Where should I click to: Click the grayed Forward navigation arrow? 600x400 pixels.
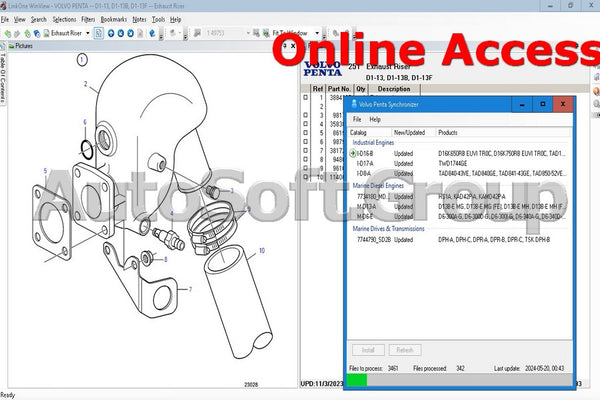click(x=17, y=34)
